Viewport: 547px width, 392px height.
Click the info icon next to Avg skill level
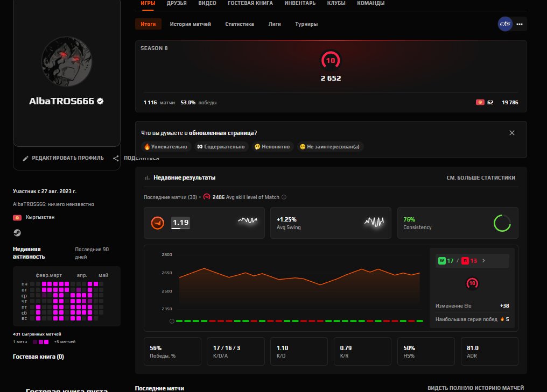pyautogui.click(x=284, y=197)
